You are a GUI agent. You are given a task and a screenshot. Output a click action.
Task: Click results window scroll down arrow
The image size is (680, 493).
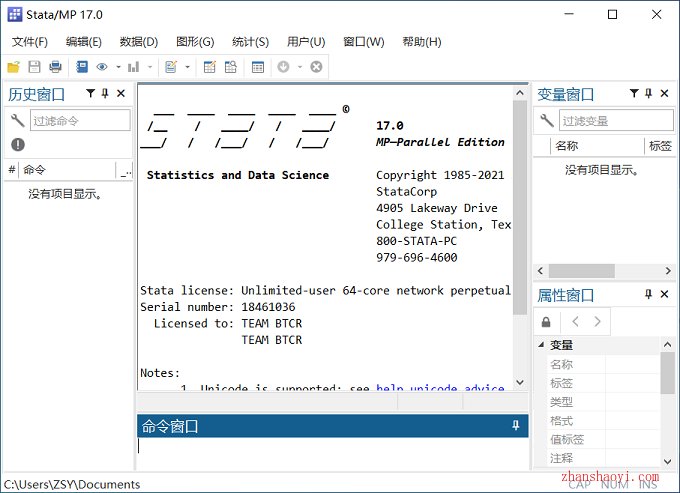(520, 382)
